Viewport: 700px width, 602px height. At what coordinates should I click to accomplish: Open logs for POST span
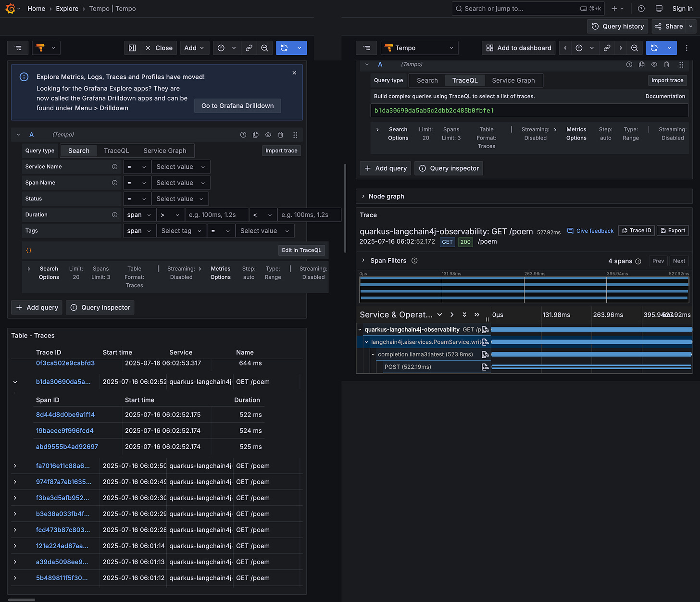[485, 367]
